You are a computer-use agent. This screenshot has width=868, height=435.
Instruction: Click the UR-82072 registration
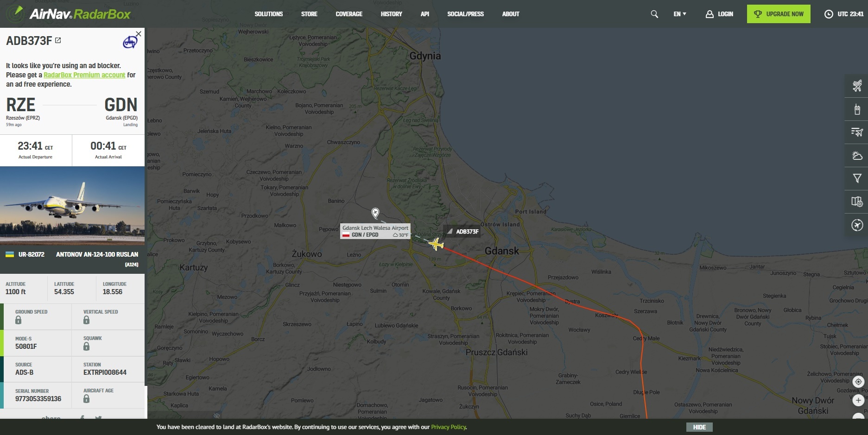[32, 254]
